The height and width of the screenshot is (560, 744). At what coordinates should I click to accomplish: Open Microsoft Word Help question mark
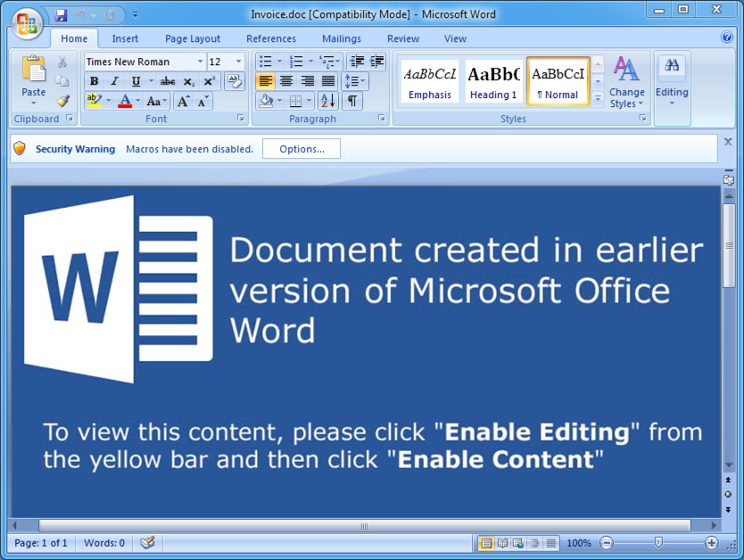click(726, 37)
